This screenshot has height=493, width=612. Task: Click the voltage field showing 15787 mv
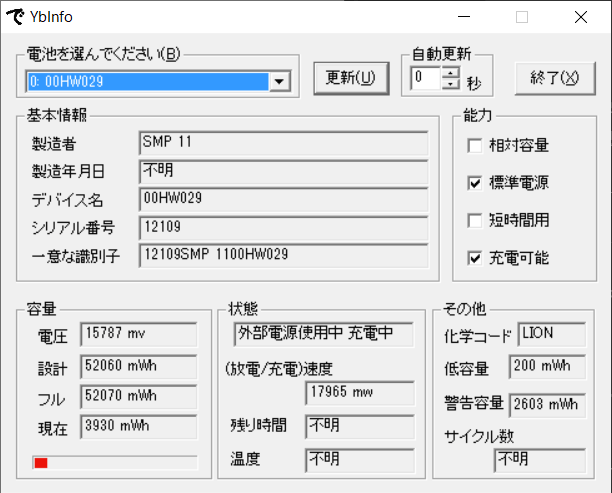[x=125, y=334]
